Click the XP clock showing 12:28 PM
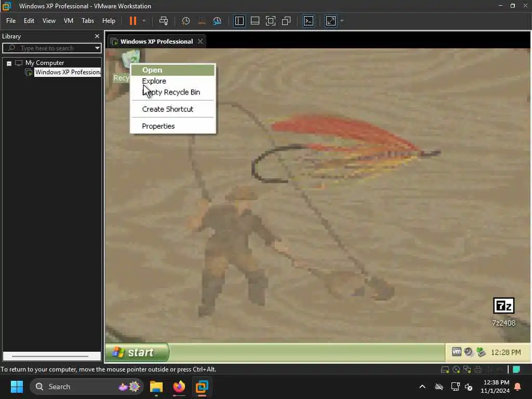 506,353
